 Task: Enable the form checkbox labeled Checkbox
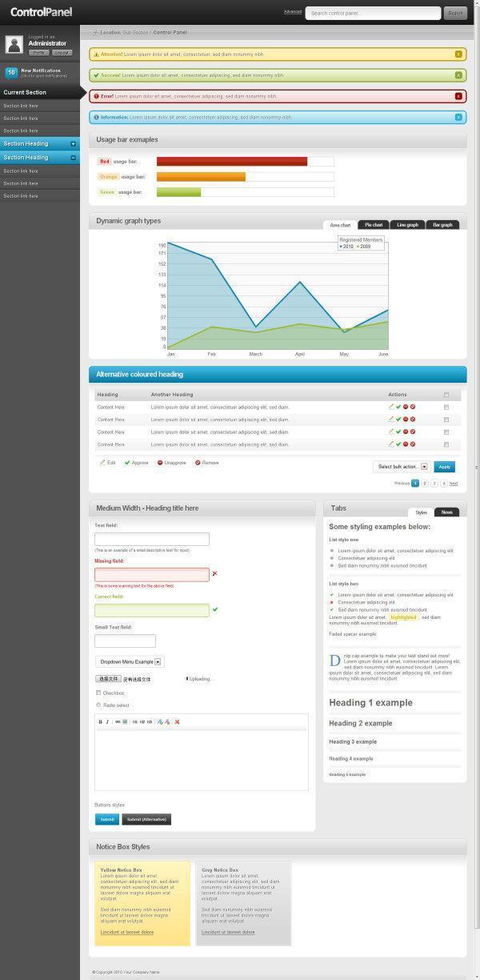98,693
